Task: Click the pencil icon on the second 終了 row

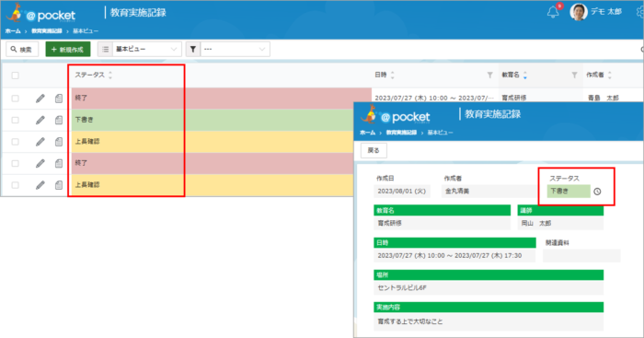Action: coord(40,163)
